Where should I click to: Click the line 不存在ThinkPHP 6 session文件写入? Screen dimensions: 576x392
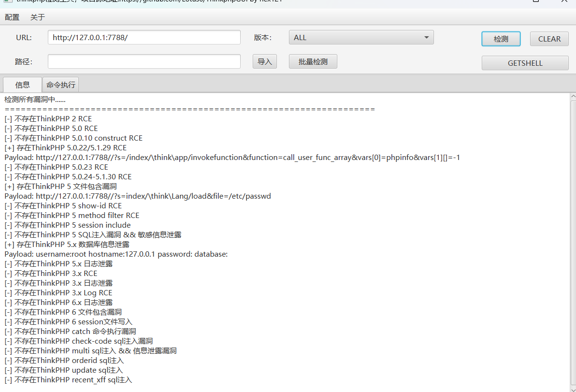pyautogui.click(x=68, y=322)
